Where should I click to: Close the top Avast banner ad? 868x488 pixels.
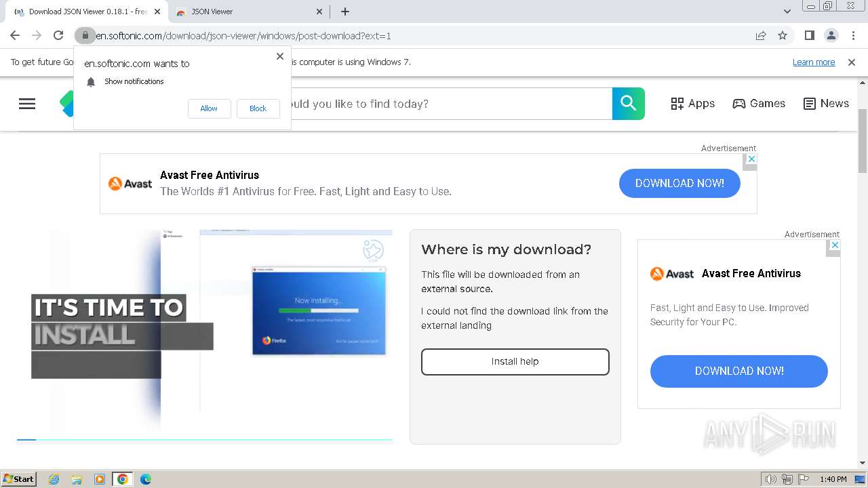(x=750, y=159)
